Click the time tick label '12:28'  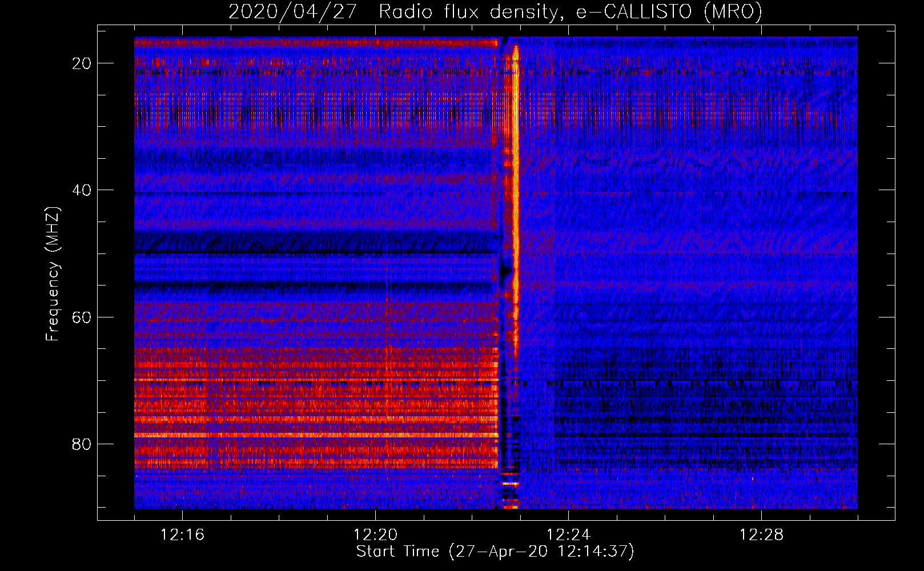(761, 535)
